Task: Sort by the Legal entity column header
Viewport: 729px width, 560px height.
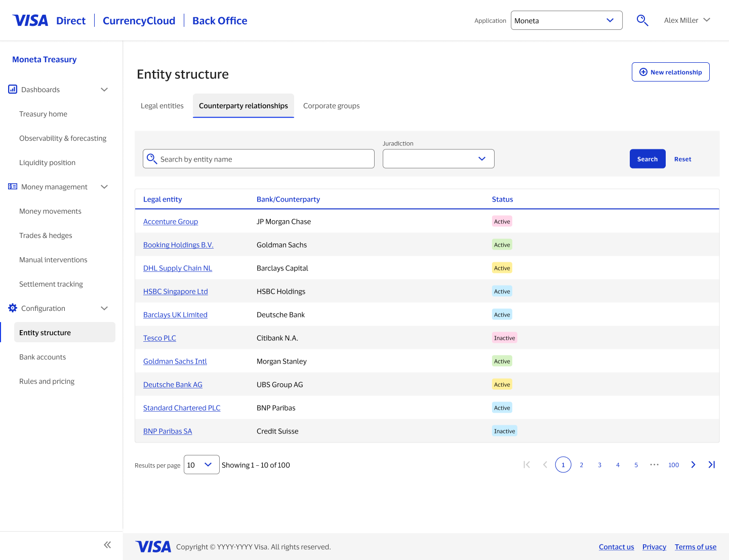Action: point(163,199)
